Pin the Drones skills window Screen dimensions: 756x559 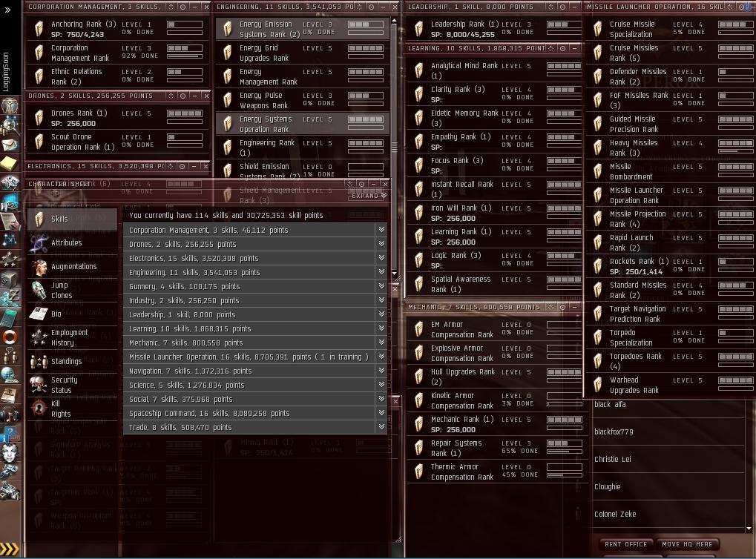tap(183, 96)
